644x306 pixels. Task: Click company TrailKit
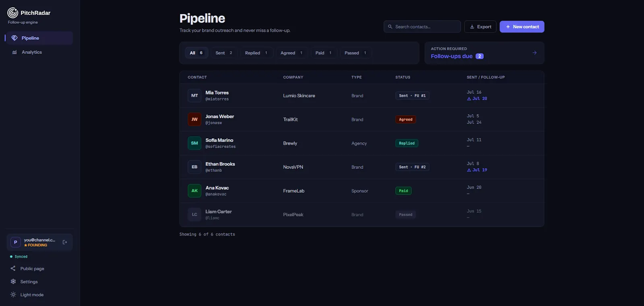[290, 119]
